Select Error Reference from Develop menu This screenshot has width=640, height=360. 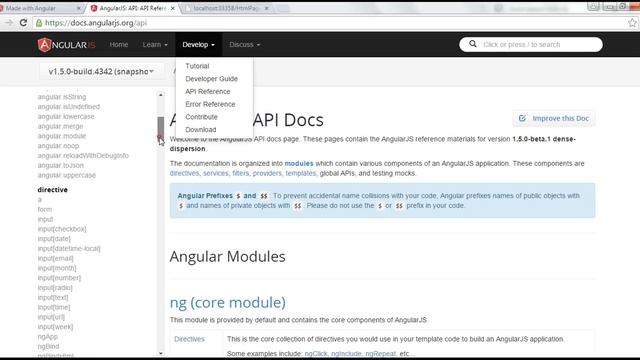pos(210,104)
